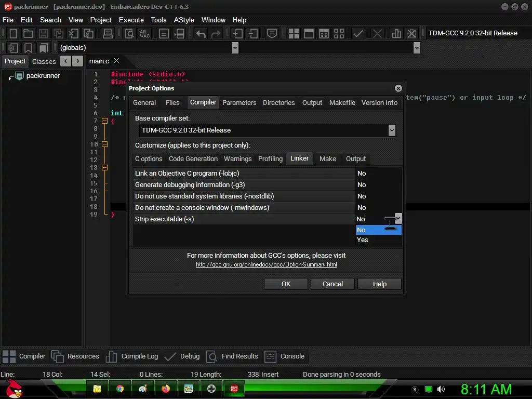This screenshot has width=532, height=399.
Task: Click the Save floppy disk icon
Action: (43, 33)
